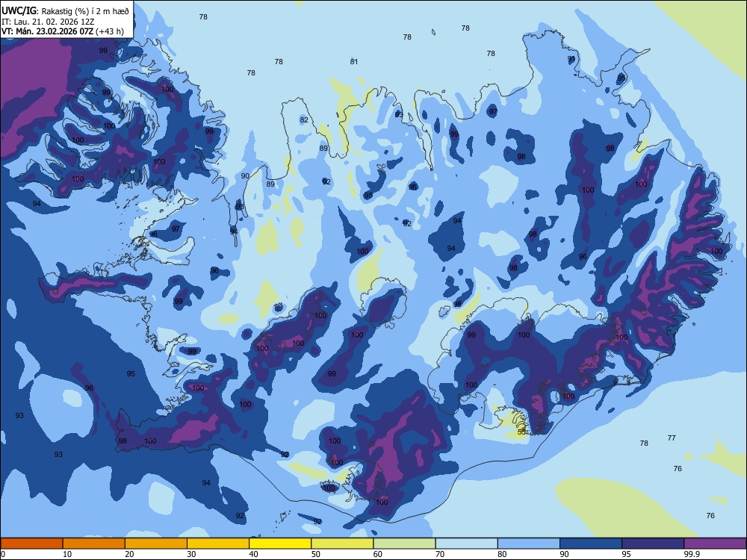The image size is (747, 560).
Task: Click the '80' legend scale label
Action: coord(502,554)
